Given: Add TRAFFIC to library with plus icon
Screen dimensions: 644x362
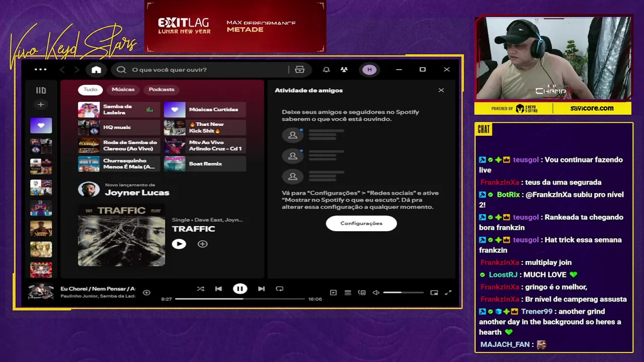Looking at the screenshot, I should click(202, 244).
